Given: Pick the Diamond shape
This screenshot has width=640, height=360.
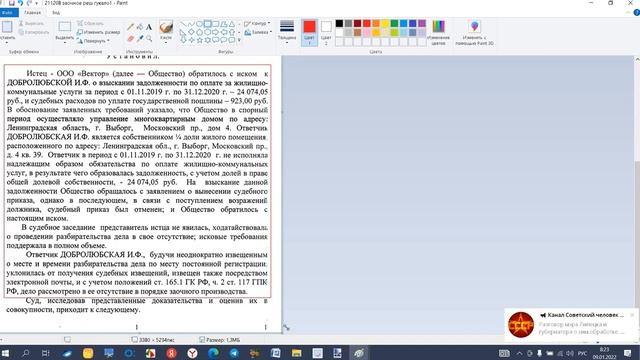Looking at the screenshot, I should tap(191, 32).
